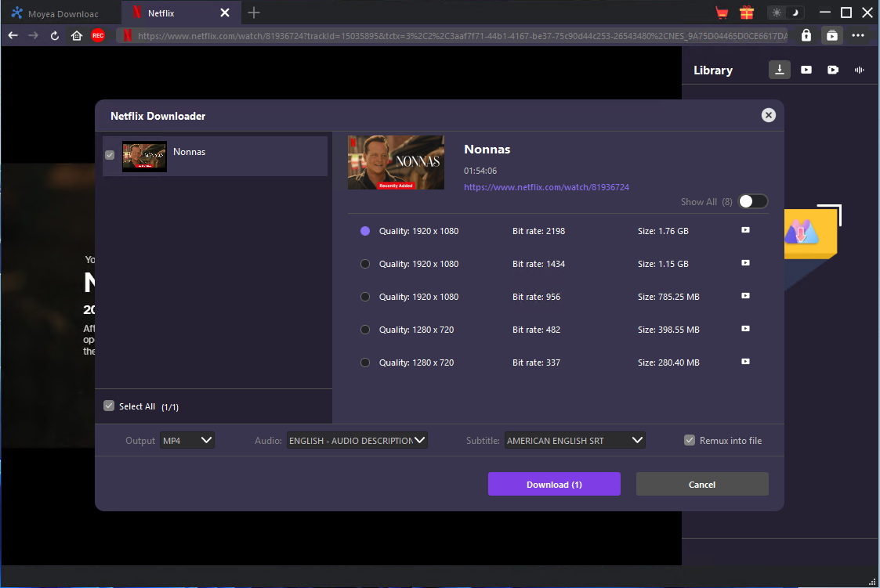Select 1920 x 1080 bit rate 1434 option
This screenshot has width=880, height=588.
pos(365,264)
